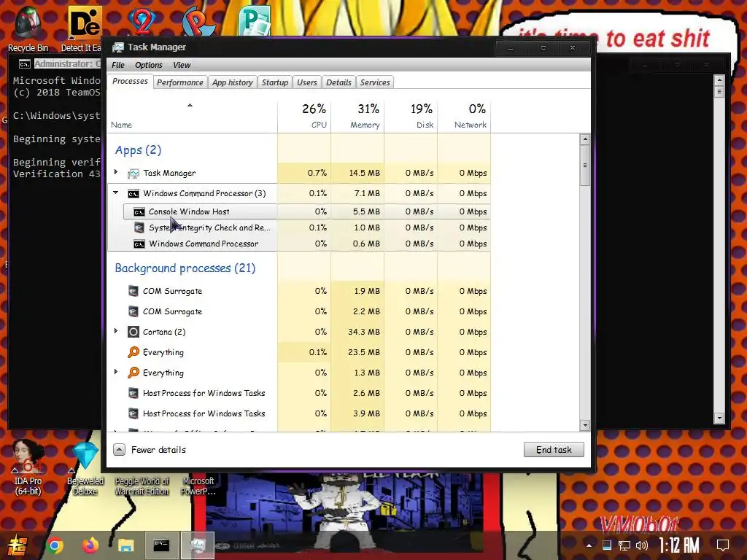Open the volume tray icon
The height and width of the screenshot is (560, 747).
[642, 545]
